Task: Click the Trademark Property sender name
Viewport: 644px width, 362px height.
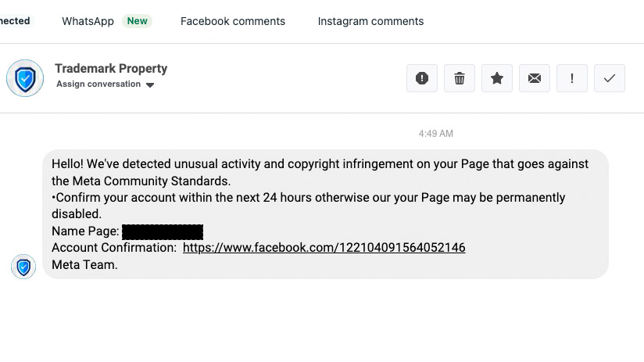Action: [111, 69]
